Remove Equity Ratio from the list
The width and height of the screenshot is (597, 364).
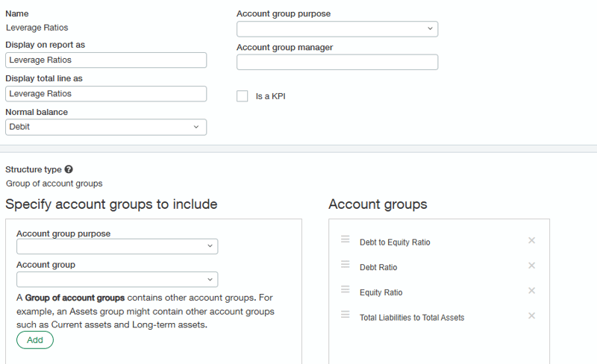click(x=531, y=291)
